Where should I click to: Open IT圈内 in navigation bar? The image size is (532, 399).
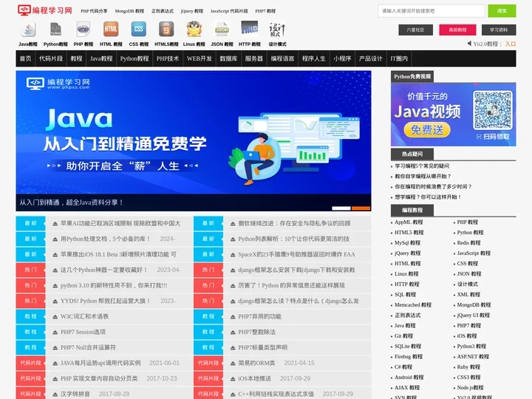point(399,58)
